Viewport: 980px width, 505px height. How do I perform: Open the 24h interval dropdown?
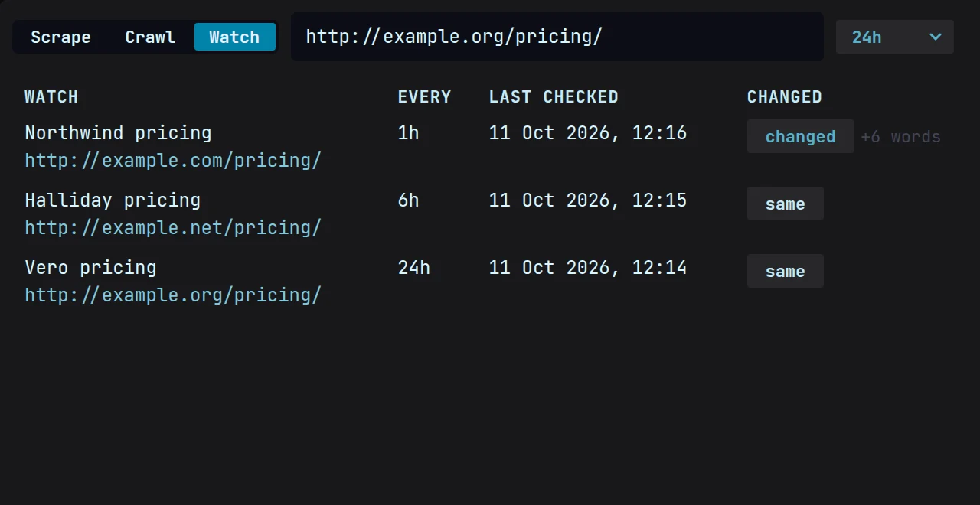pyautogui.click(x=894, y=37)
